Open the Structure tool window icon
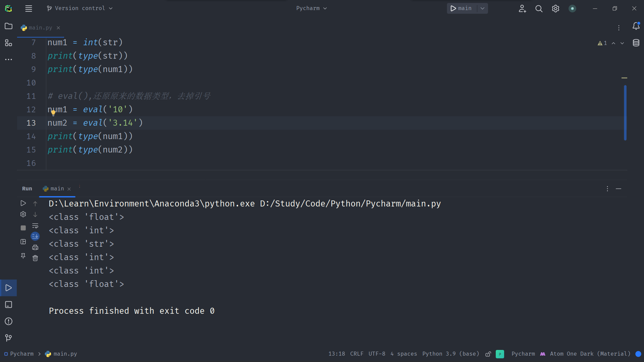Image resolution: width=644 pixels, height=362 pixels. (x=9, y=43)
